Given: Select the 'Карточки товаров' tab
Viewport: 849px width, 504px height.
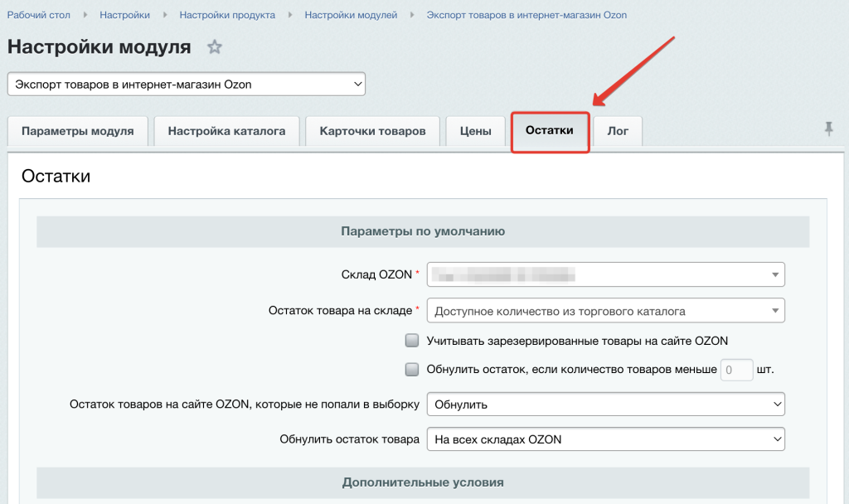Looking at the screenshot, I should coord(372,131).
